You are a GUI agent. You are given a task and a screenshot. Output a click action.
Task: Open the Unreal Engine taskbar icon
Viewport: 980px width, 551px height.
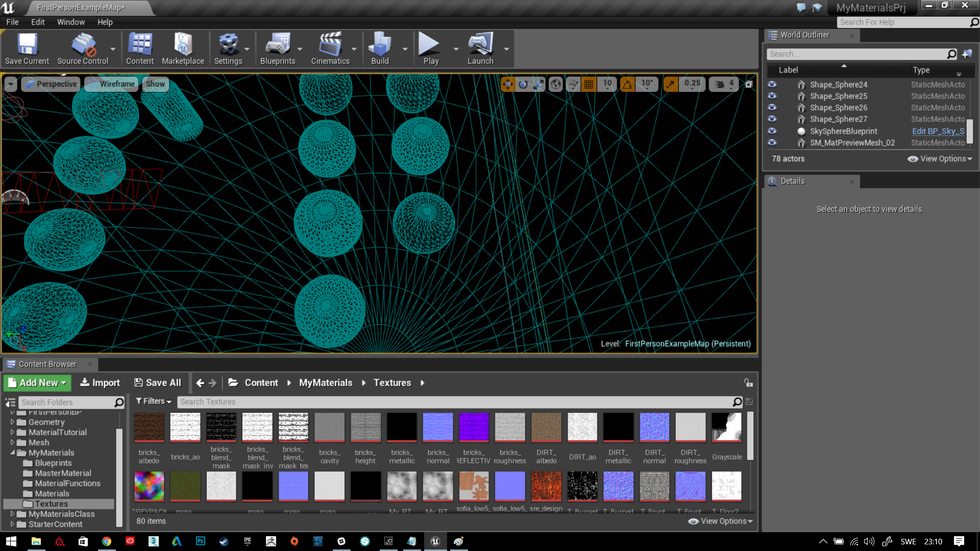coord(435,541)
